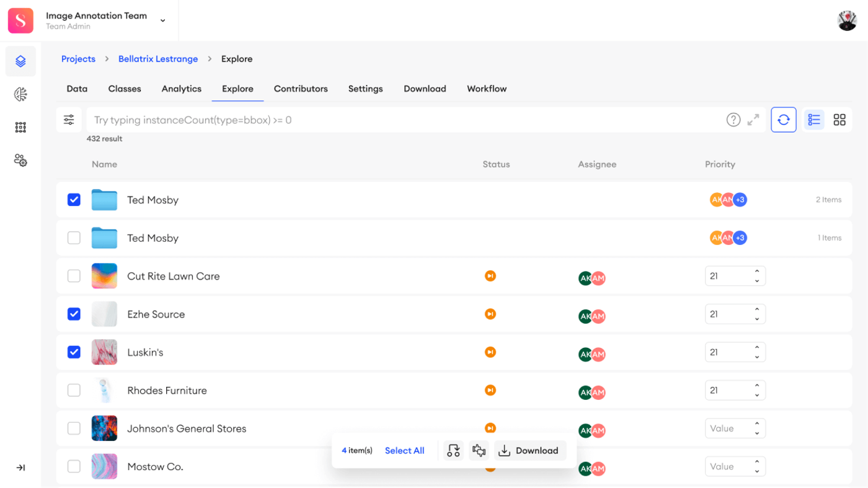This screenshot has height=488, width=868.
Task: Click the puzzle icon in action bar
Action: point(479,451)
